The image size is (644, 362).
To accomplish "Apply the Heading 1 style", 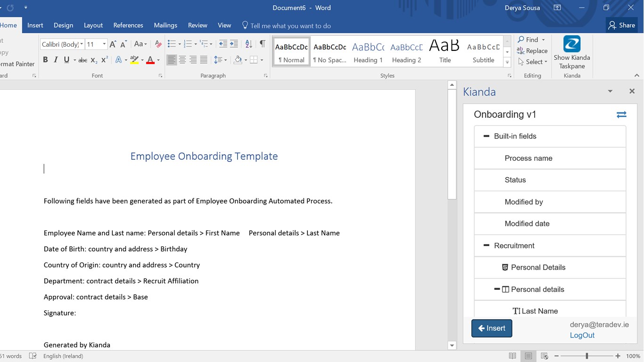I will coord(368,51).
